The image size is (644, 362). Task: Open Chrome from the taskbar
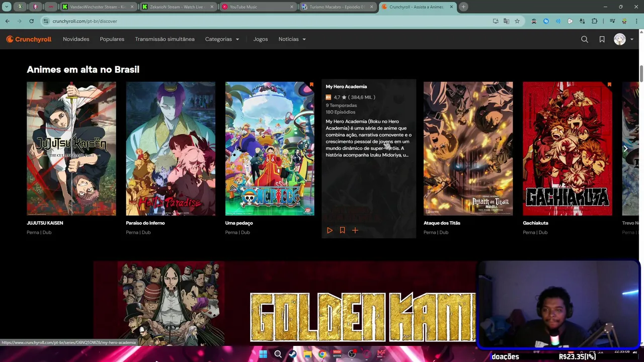click(322, 354)
